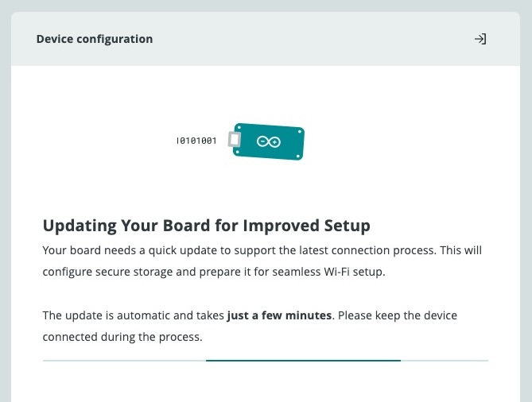This screenshot has width=532, height=402.
Task: Click the 10101001 binary data text
Action: [196, 141]
